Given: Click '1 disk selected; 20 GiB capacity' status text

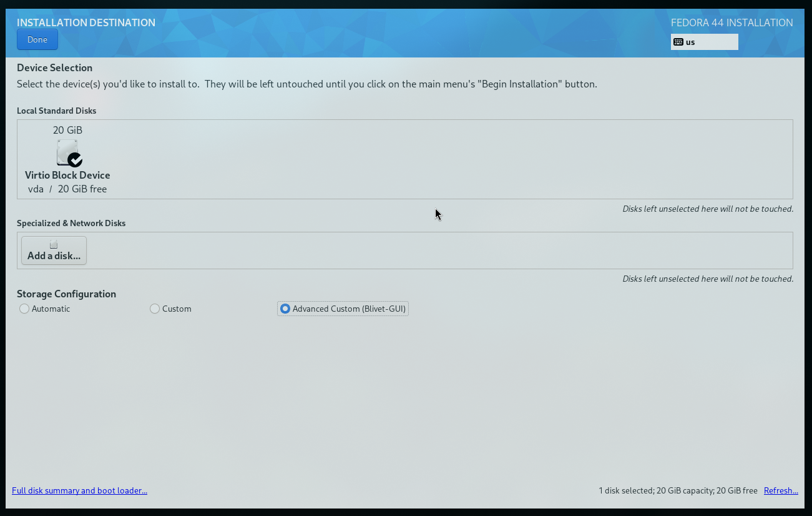Looking at the screenshot, I should coord(655,490).
